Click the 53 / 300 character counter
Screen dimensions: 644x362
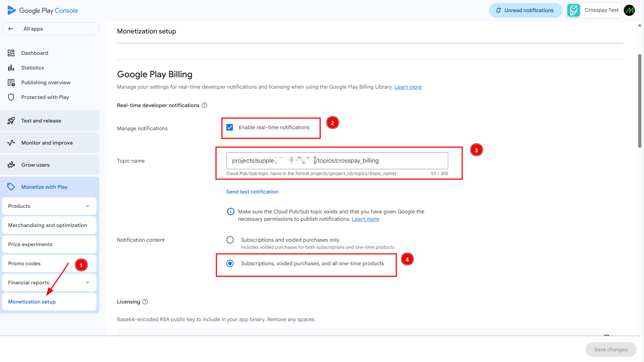pyautogui.click(x=439, y=174)
